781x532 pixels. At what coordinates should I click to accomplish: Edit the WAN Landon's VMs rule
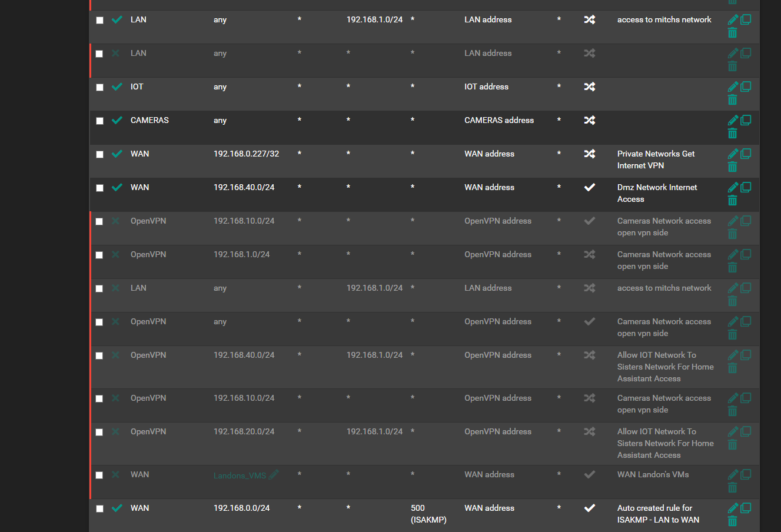coord(733,474)
